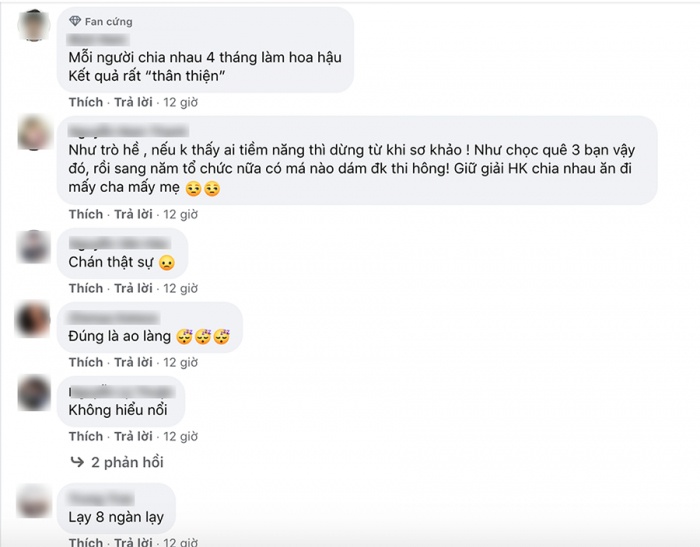Like the 'Không hiểu nổi' comment
Screen dimensions: 700x547
pyautogui.click(x=86, y=436)
